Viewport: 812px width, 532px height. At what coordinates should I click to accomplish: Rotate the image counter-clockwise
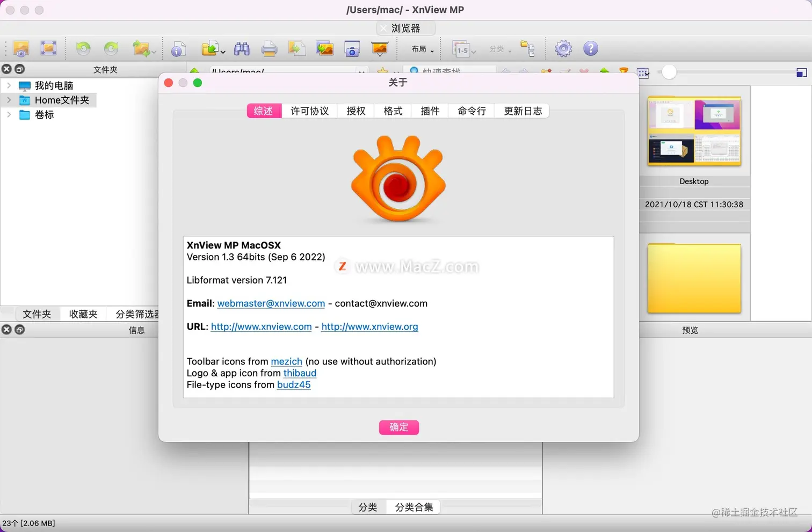click(x=83, y=48)
